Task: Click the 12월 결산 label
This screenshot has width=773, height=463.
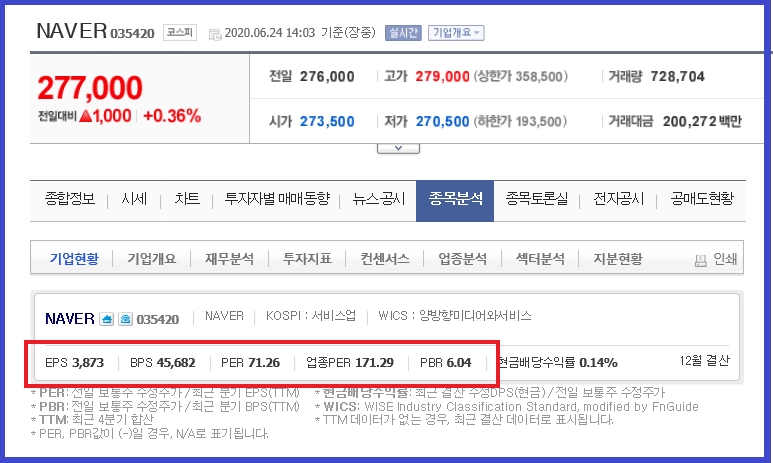Action: point(704,361)
